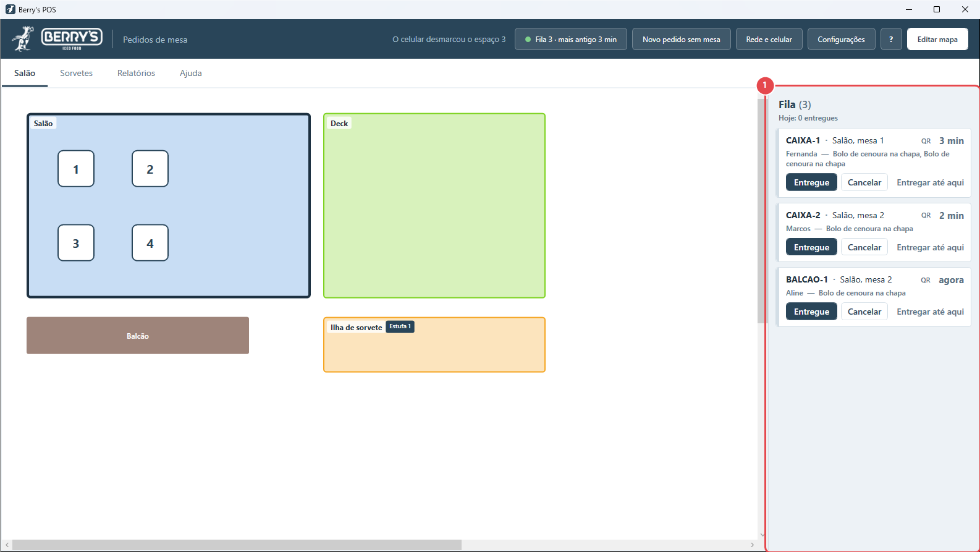Select table 2 in the Salão area
This screenshot has width=980, height=552.
pyautogui.click(x=150, y=169)
